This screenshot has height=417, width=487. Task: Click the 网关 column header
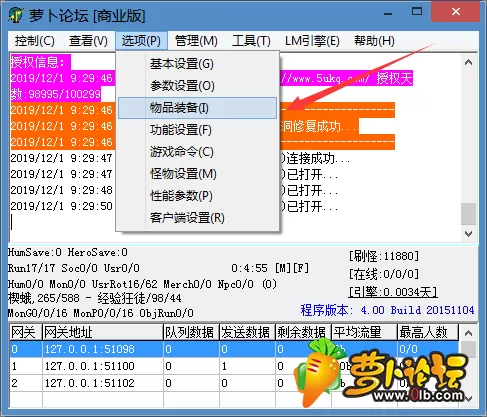26,332
